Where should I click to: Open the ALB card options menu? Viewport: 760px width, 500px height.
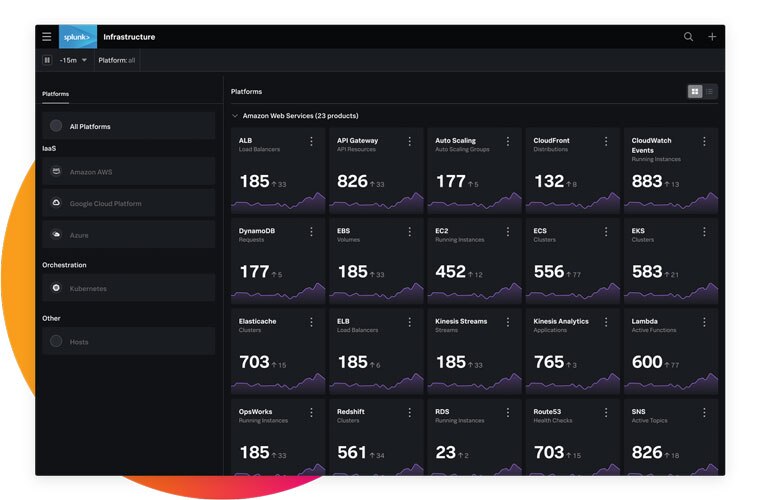tap(312, 142)
